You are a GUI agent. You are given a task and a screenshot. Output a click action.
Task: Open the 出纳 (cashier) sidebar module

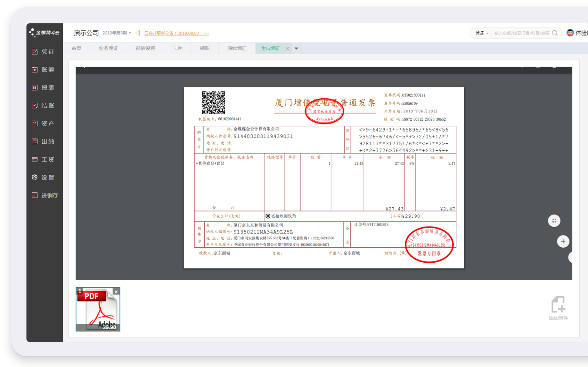click(x=44, y=141)
